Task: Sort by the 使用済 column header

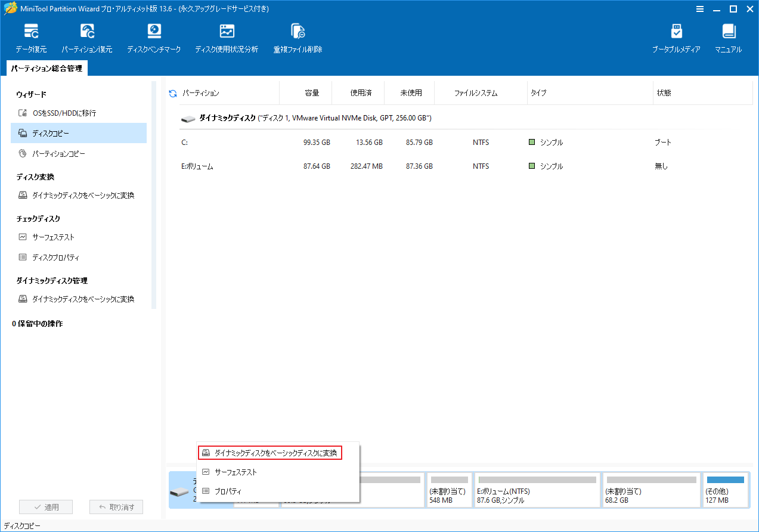Action: click(x=358, y=94)
